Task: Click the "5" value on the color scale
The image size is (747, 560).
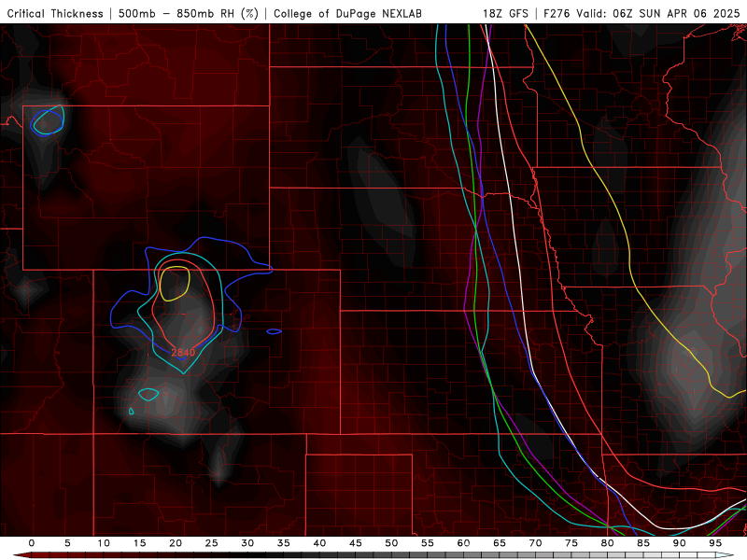Action: pyautogui.click(x=67, y=543)
